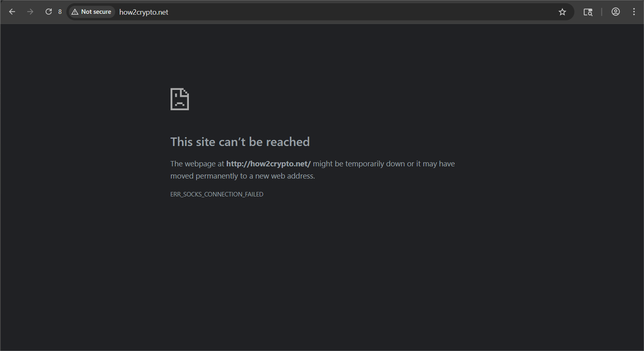Go back to the previous page
This screenshot has width=644, height=351.
[x=12, y=12]
